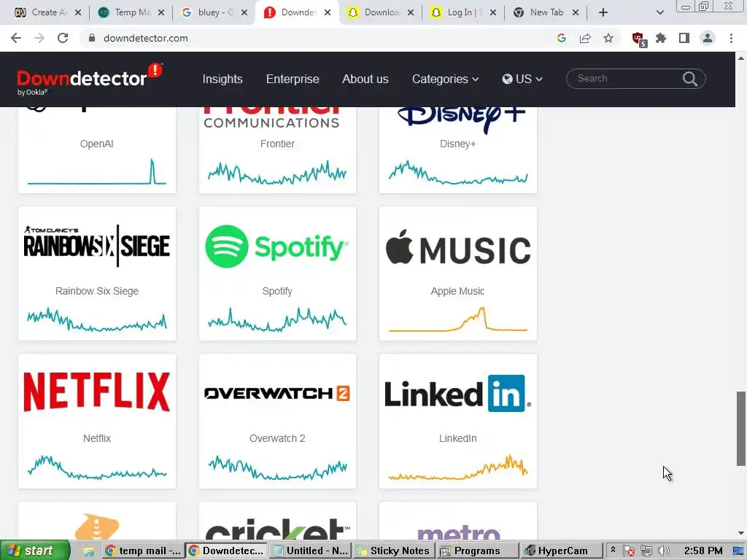Open the tab search dropdown arrow
Viewport: 747px width, 560px height.
[659, 12]
